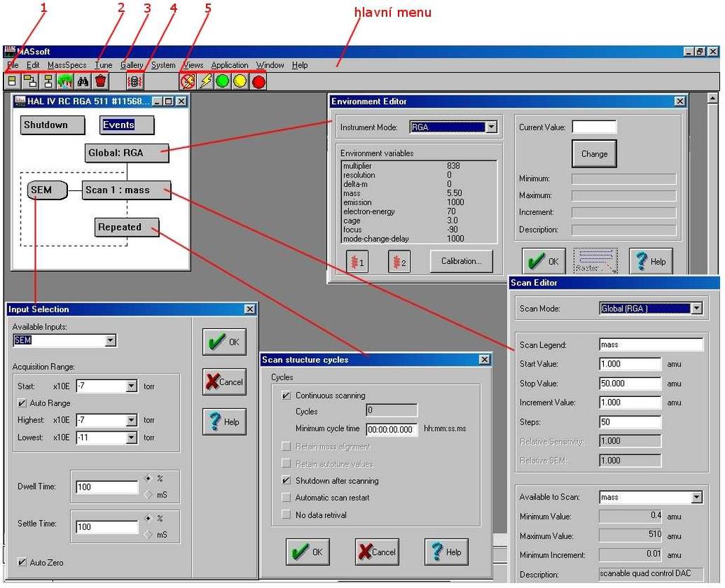This screenshot has width=725, height=588.
Task: Select Settle Time mS radio button
Action: pyautogui.click(x=148, y=535)
